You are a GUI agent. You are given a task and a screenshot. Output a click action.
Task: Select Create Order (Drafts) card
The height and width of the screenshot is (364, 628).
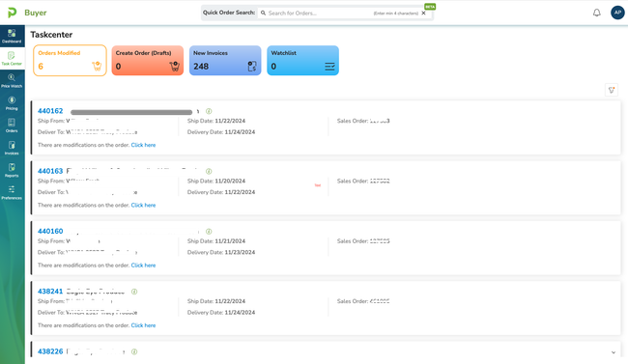click(x=148, y=61)
